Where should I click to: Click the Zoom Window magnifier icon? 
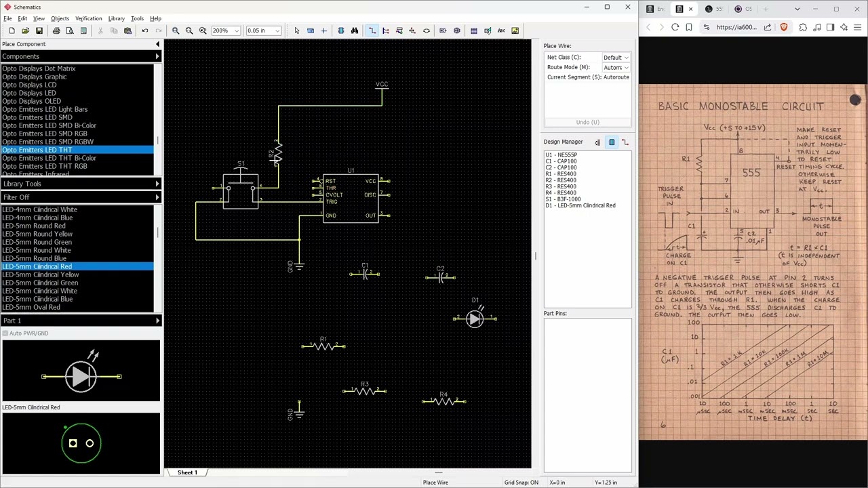coord(203,30)
